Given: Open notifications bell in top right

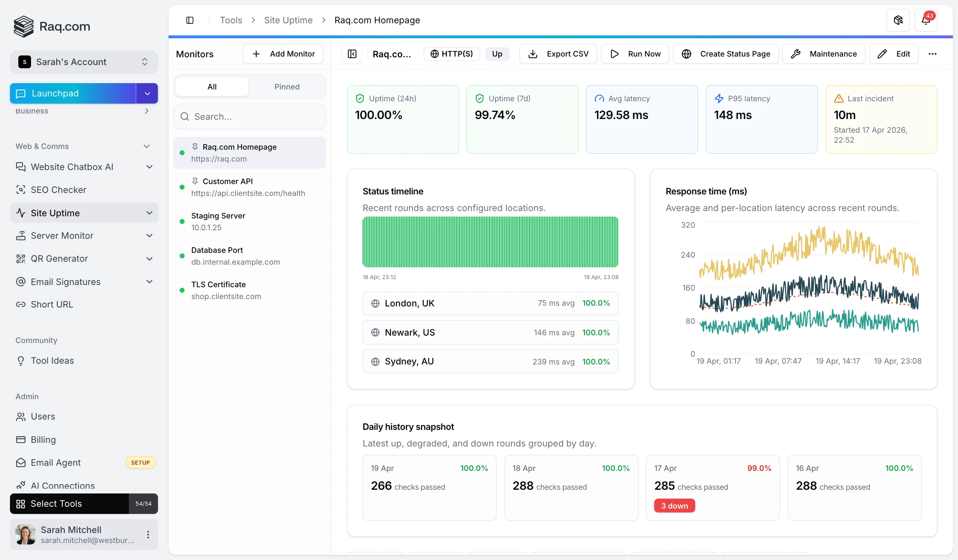Looking at the screenshot, I should (927, 20).
